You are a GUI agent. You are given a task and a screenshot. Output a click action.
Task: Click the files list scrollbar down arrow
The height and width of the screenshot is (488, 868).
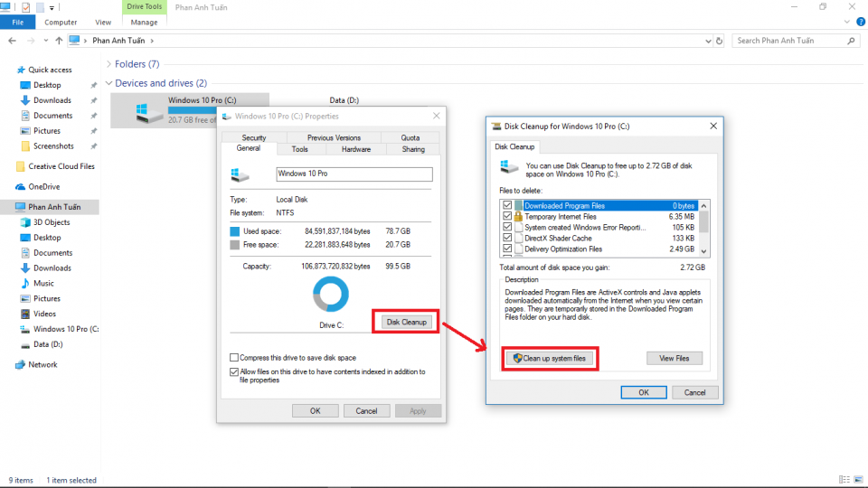(703, 251)
